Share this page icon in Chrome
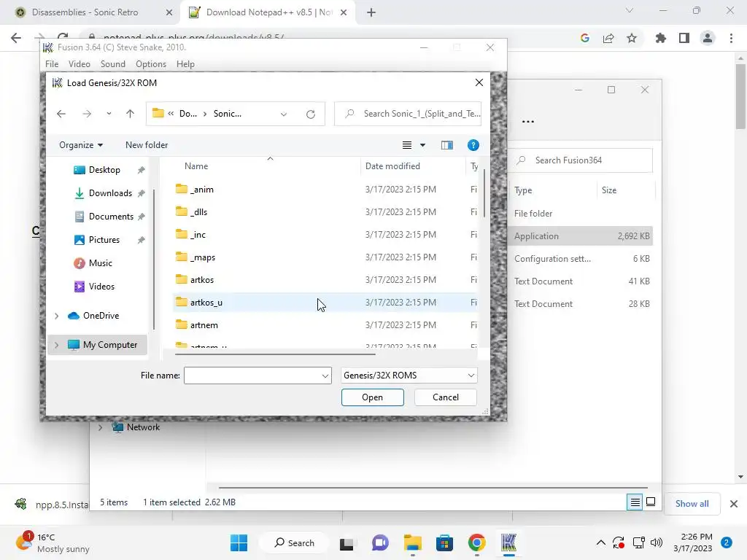Screen dimensions: 747x560 [608, 38]
